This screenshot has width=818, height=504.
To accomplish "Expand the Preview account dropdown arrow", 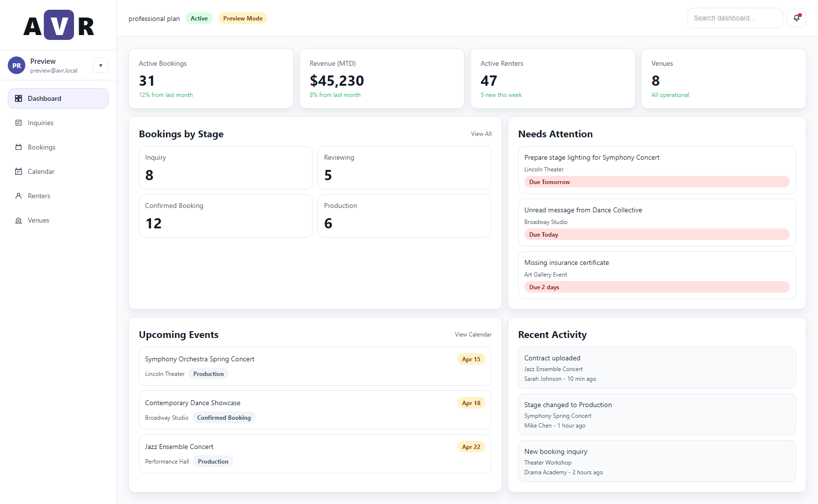I will [101, 65].
